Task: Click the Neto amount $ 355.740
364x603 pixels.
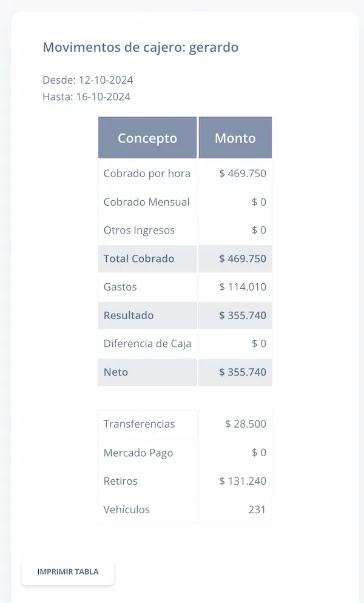Action: [243, 372]
